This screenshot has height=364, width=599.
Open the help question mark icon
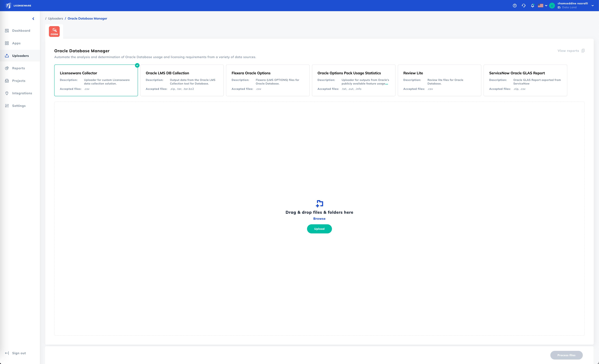[515, 6]
